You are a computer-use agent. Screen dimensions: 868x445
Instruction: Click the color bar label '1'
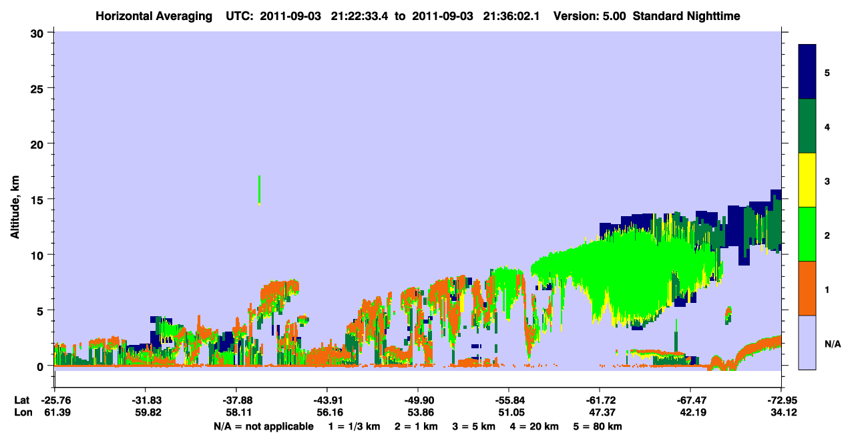[827, 290]
